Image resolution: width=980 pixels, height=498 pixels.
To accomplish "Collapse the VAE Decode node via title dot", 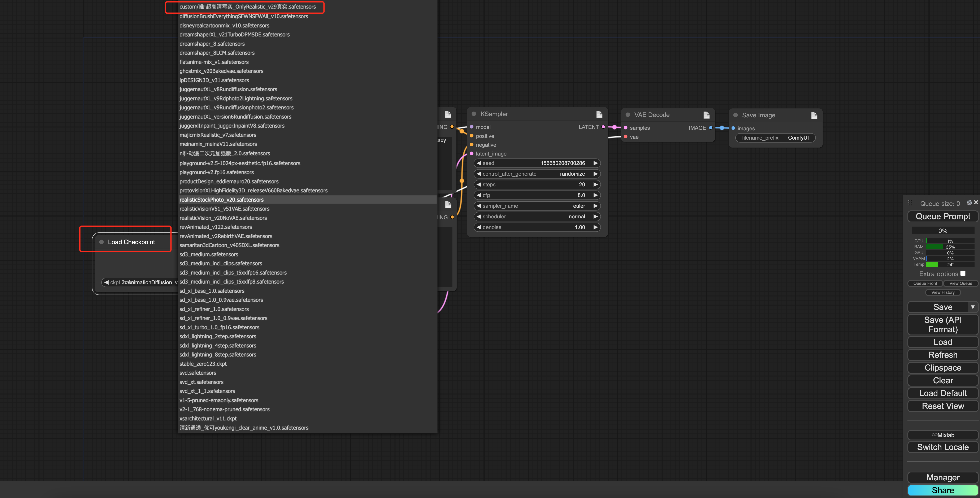I will pyautogui.click(x=628, y=114).
